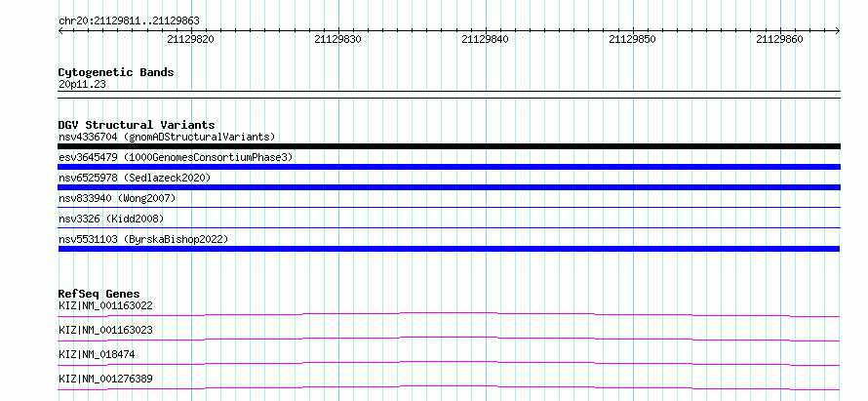Screen dimensions: 868x401
Task: Open variant nsv3326 Kidd2008 label
Action: (x=111, y=219)
